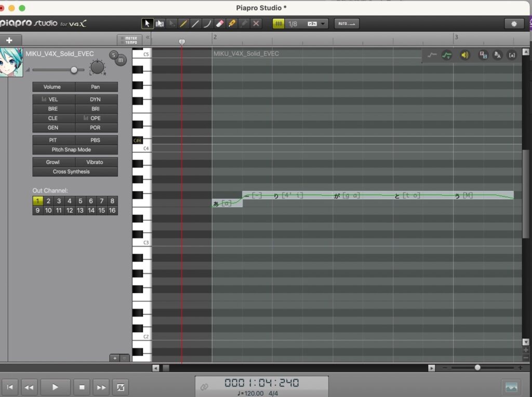
Task: Click the Pitch Snap Mode button
Action: coord(75,149)
